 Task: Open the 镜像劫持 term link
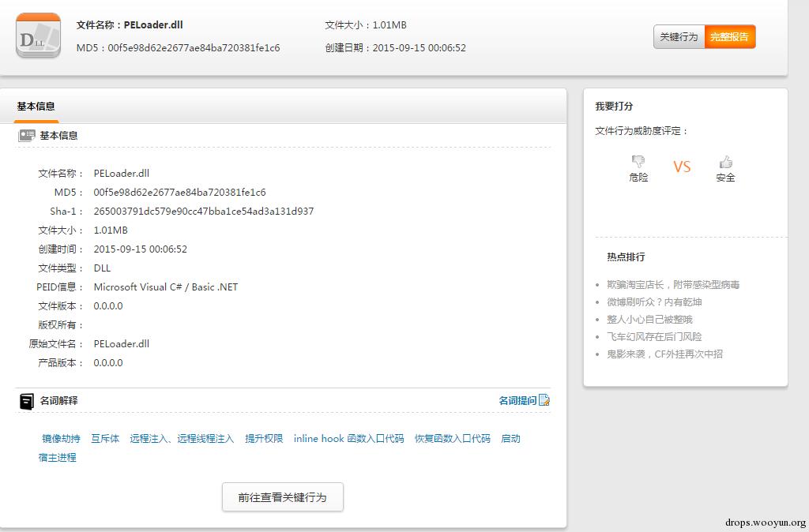pos(61,439)
